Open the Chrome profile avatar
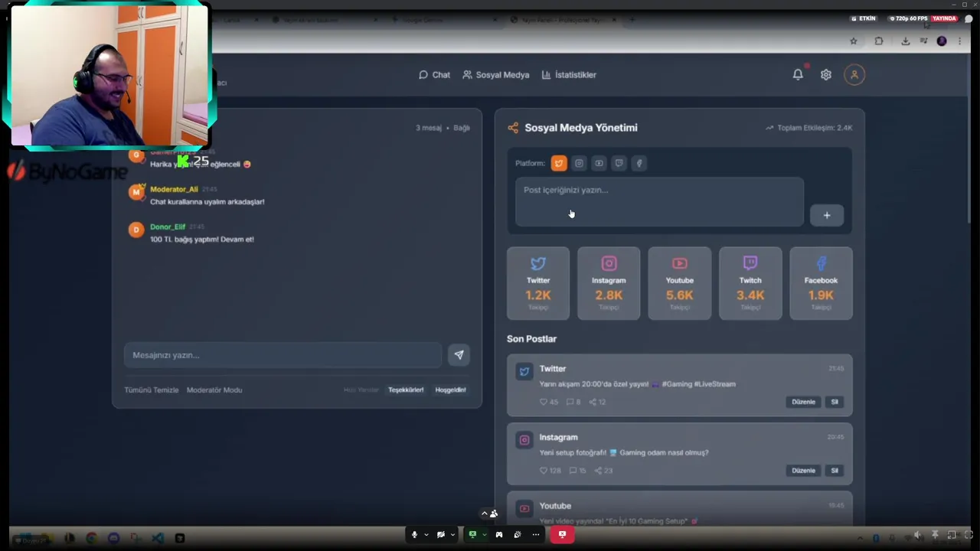 point(942,41)
